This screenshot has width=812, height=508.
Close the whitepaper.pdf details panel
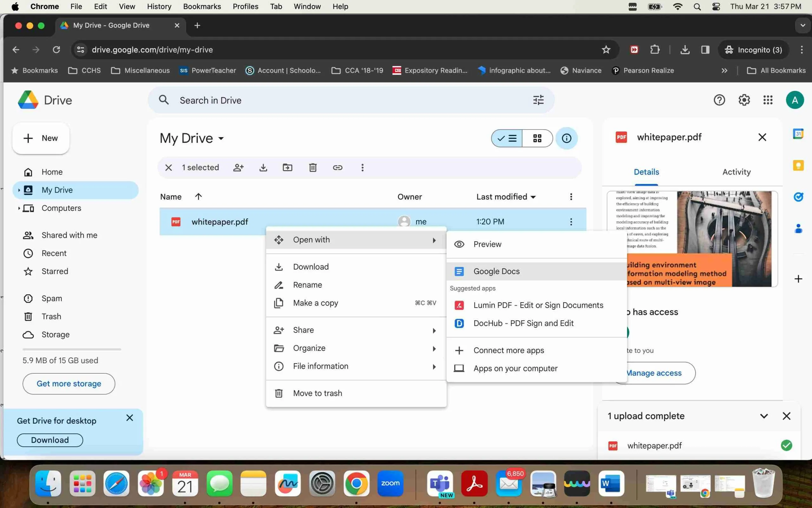[762, 137]
